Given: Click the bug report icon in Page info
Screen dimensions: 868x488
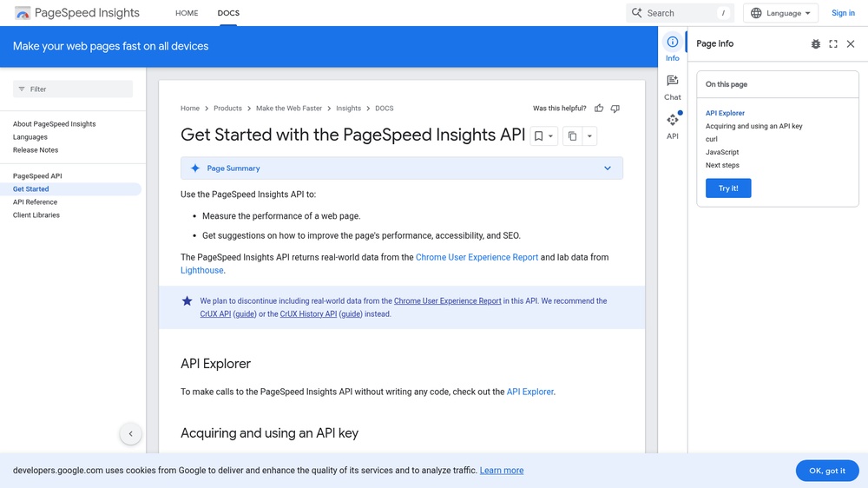Looking at the screenshot, I should click(815, 43).
